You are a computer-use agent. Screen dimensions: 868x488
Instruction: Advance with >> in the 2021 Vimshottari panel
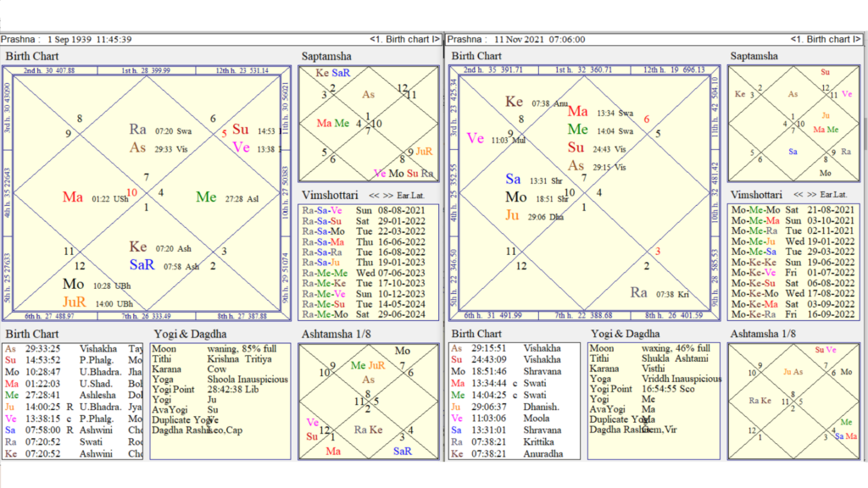811,195
